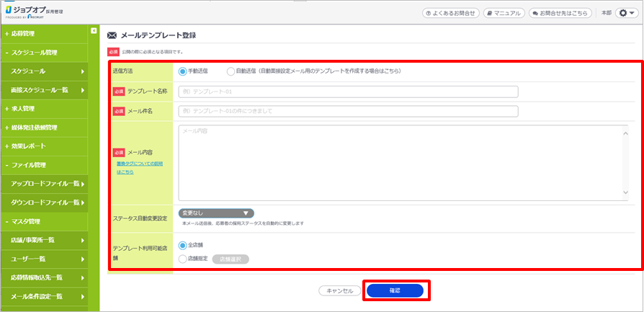Collapse the sidebar with the arrow icon
This screenshot has width=644, height=312.
[94, 31]
